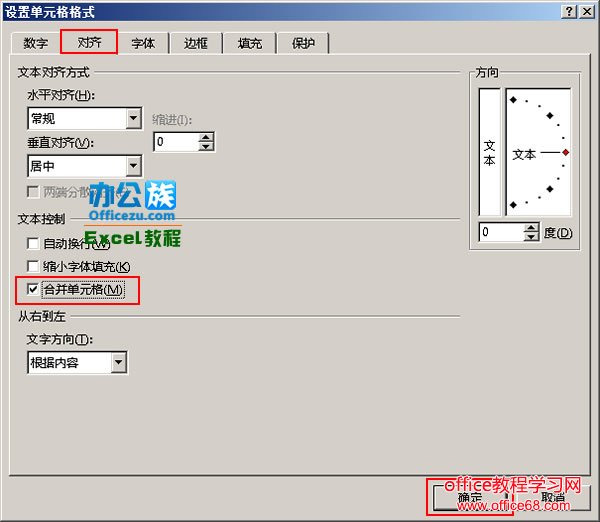Increase the degree value with up arrow
The image size is (600, 522).
pyautogui.click(x=531, y=228)
